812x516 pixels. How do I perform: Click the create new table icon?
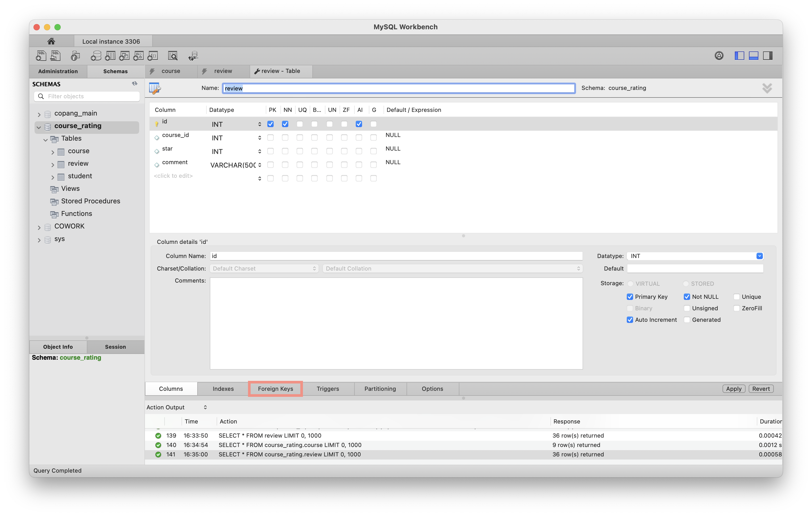coord(110,56)
